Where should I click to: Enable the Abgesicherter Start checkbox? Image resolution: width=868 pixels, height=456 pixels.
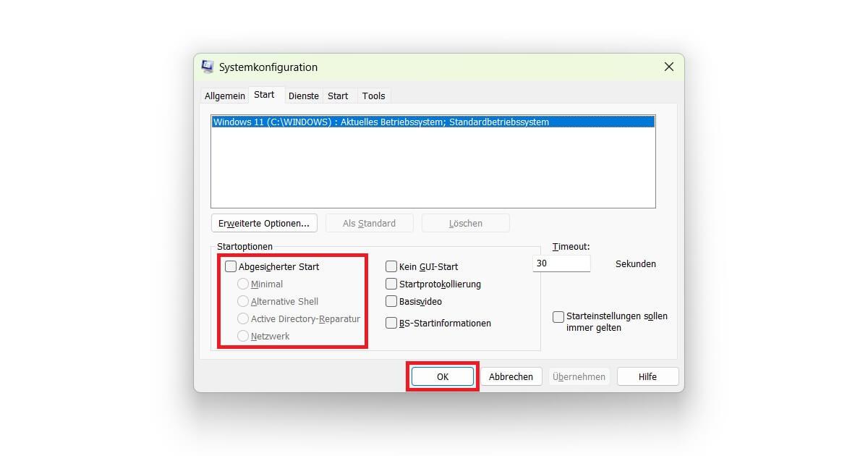pos(231,266)
